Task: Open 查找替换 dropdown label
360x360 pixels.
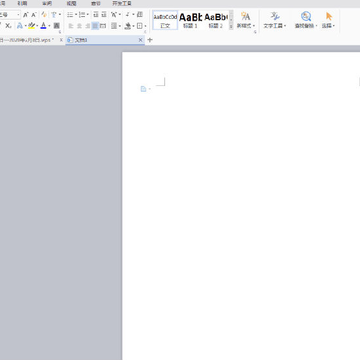Action: 306,26
